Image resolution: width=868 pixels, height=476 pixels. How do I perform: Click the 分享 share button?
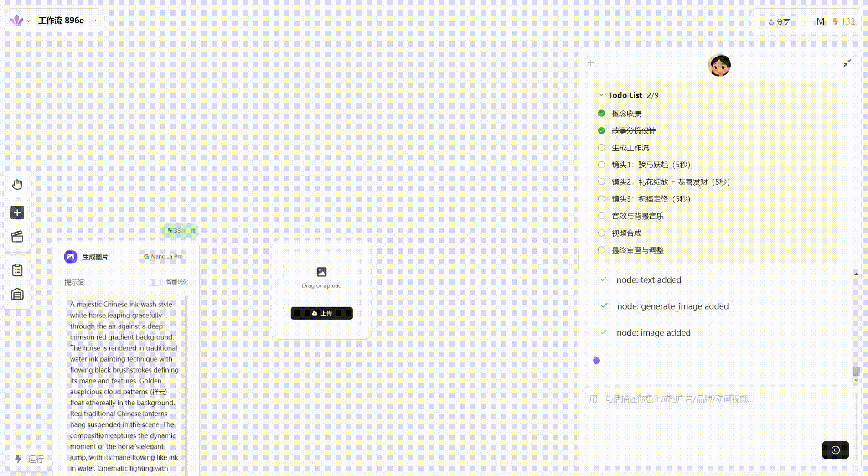point(779,22)
